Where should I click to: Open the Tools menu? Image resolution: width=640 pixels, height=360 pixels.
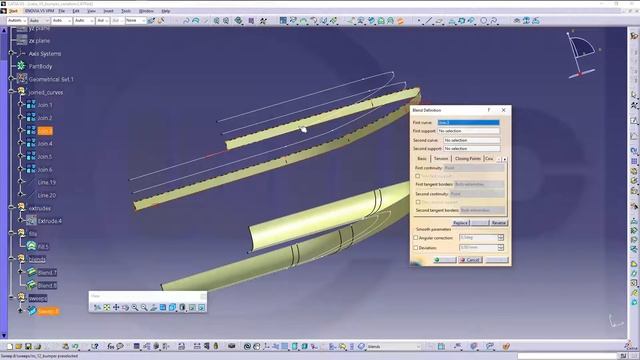pos(126,11)
